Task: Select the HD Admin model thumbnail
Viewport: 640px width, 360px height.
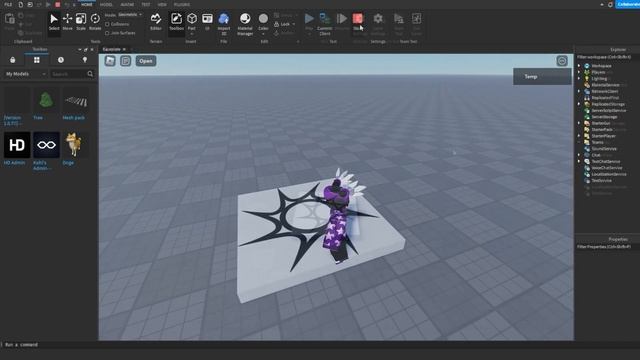Action: pos(17,144)
